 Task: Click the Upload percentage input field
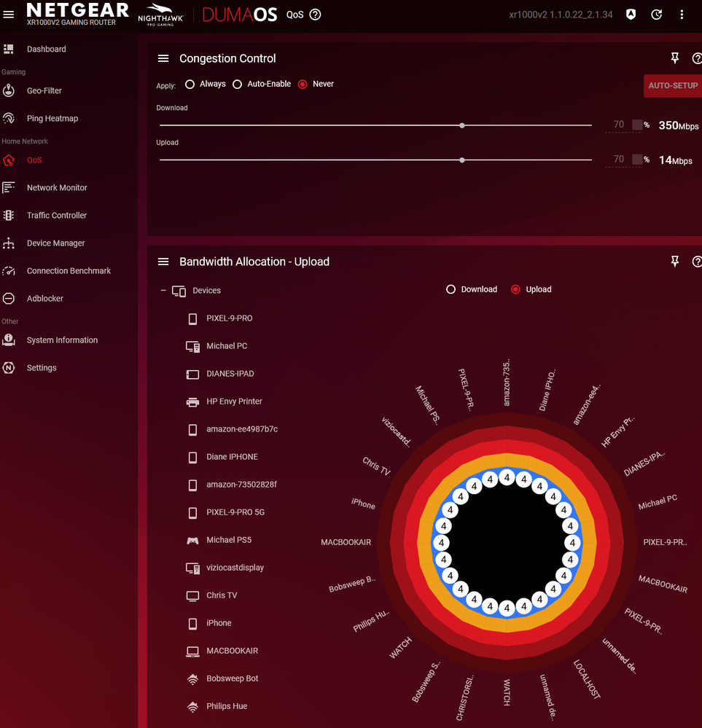pos(624,160)
